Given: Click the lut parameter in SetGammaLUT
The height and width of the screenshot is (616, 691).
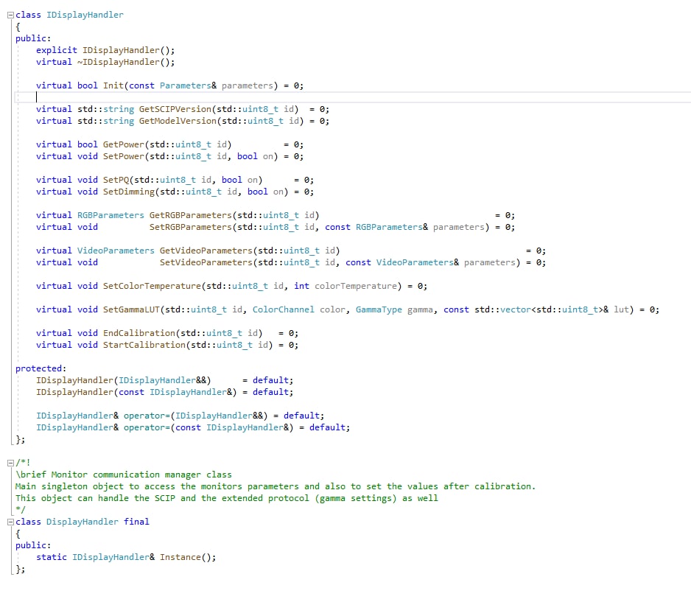Looking at the screenshot, I should [621, 309].
